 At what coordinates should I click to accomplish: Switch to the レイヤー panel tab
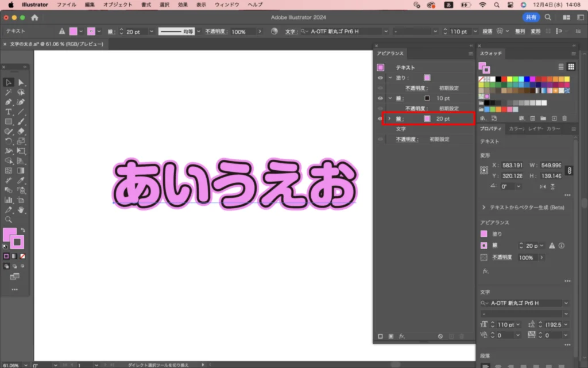click(x=535, y=129)
